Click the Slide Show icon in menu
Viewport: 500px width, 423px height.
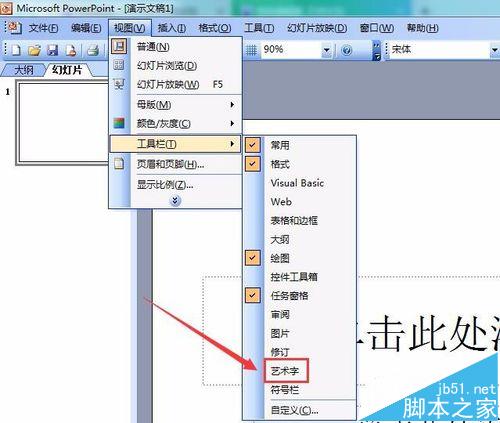pyautogui.click(x=119, y=84)
